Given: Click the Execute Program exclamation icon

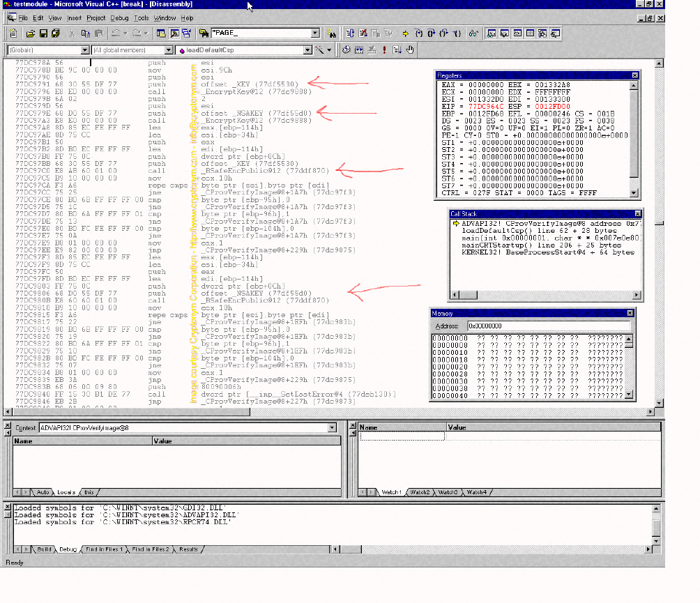Looking at the screenshot, I should [x=384, y=50].
